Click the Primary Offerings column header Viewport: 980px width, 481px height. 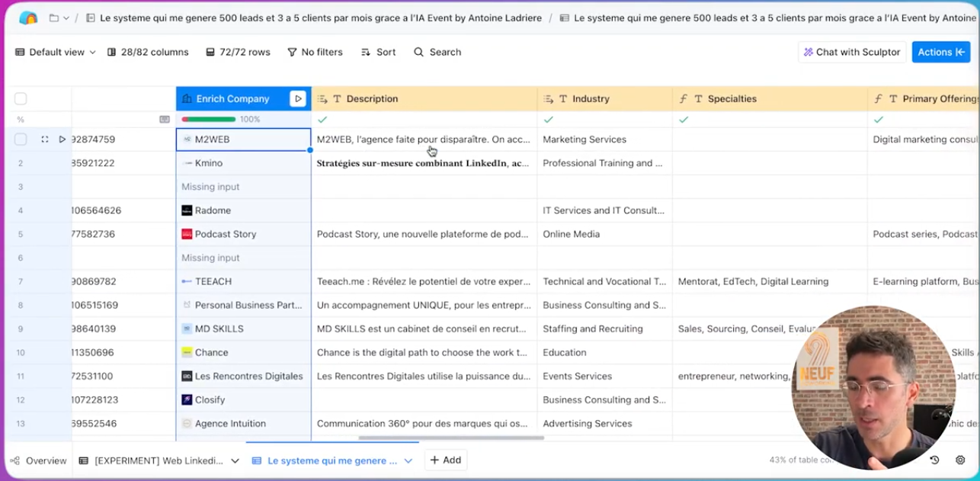point(924,98)
